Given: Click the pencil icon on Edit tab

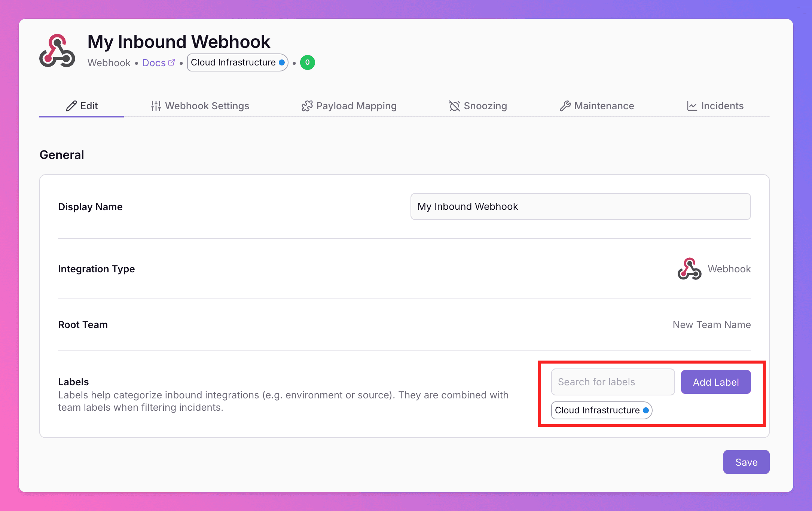Looking at the screenshot, I should pyautogui.click(x=71, y=106).
